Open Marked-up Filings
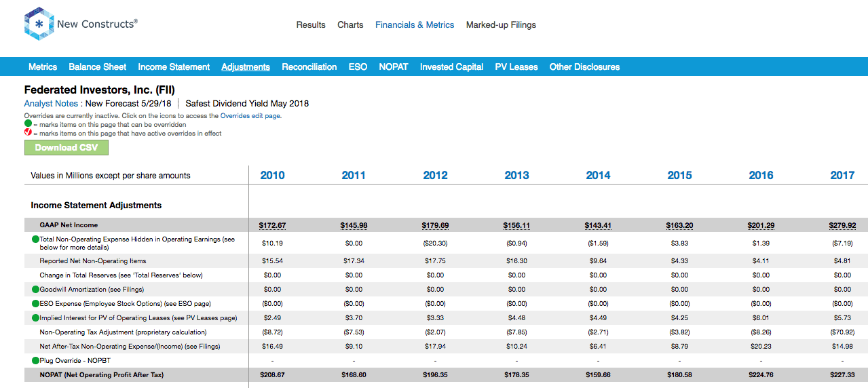868x388 pixels. tap(501, 24)
